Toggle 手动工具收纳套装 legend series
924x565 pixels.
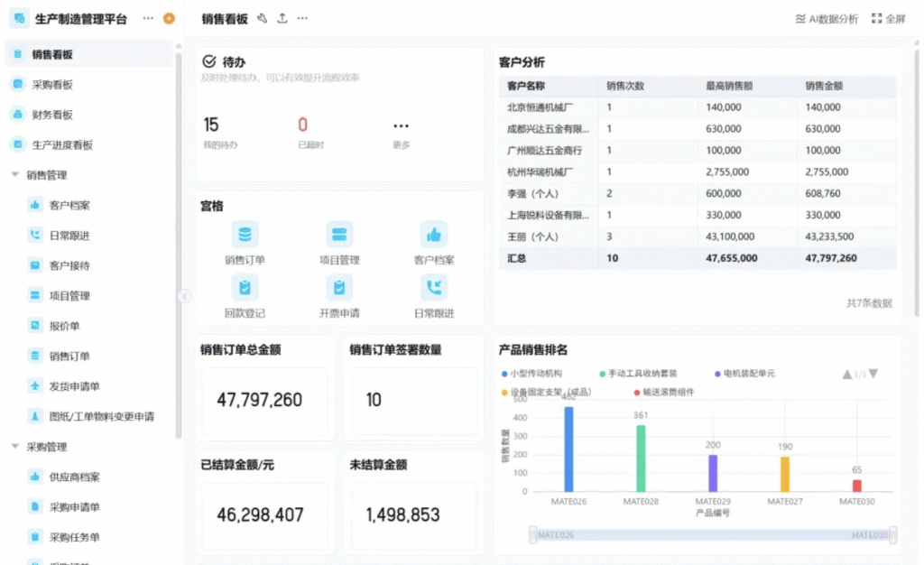coord(637,373)
